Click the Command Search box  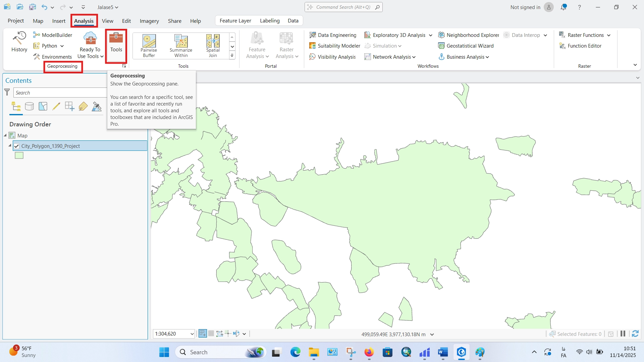coord(343,7)
